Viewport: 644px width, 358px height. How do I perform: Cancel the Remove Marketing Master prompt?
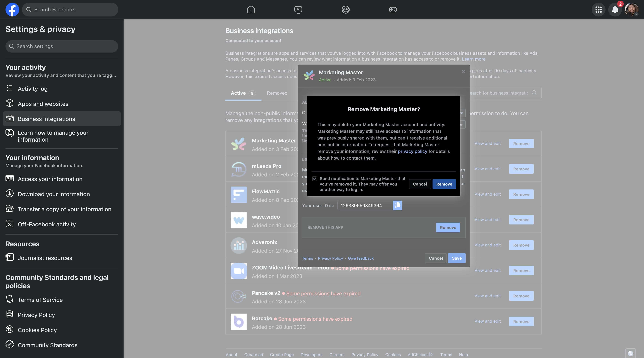[420, 184]
